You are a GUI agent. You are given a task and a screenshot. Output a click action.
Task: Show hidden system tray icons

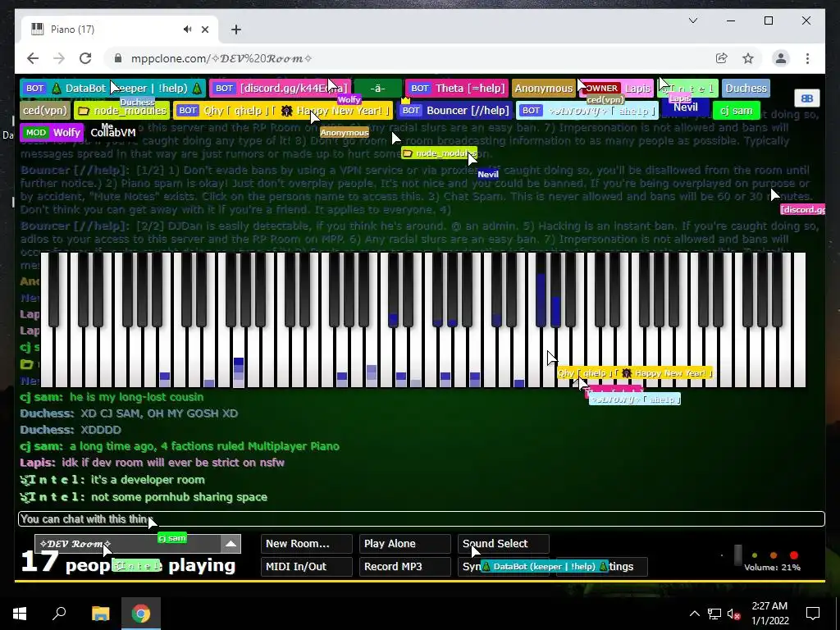coord(694,614)
